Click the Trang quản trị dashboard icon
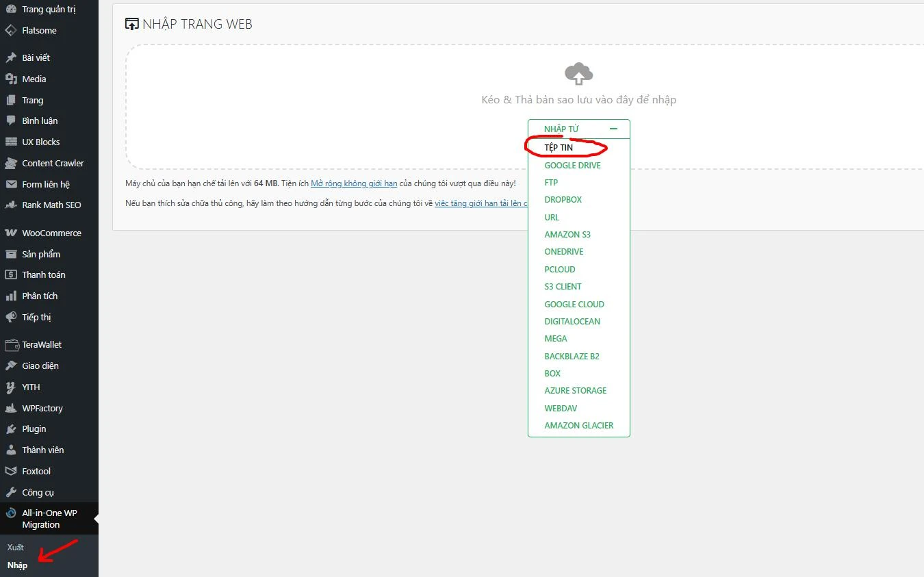 10,10
